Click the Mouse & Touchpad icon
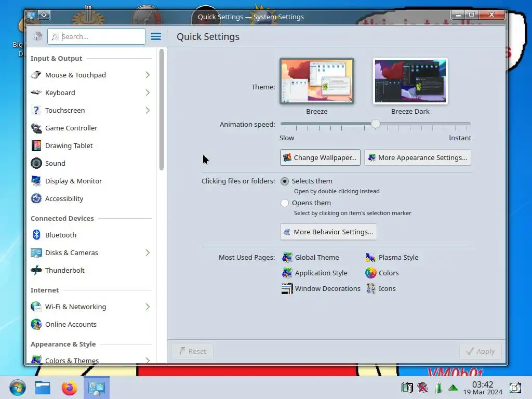The width and height of the screenshot is (532, 399). 36,75
